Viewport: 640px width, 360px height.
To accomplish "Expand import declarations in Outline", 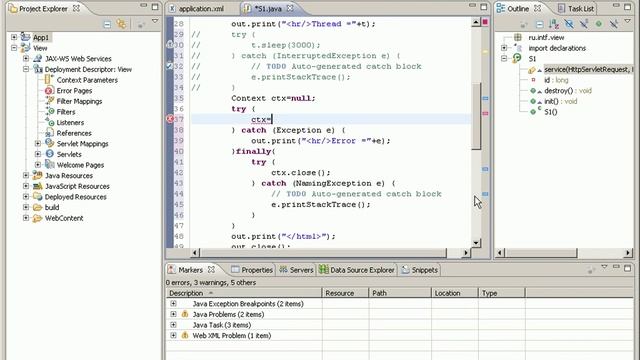I will pos(504,48).
